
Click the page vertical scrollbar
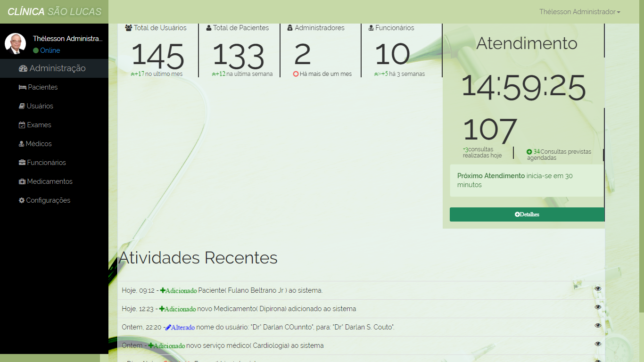pyautogui.click(x=641, y=156)
